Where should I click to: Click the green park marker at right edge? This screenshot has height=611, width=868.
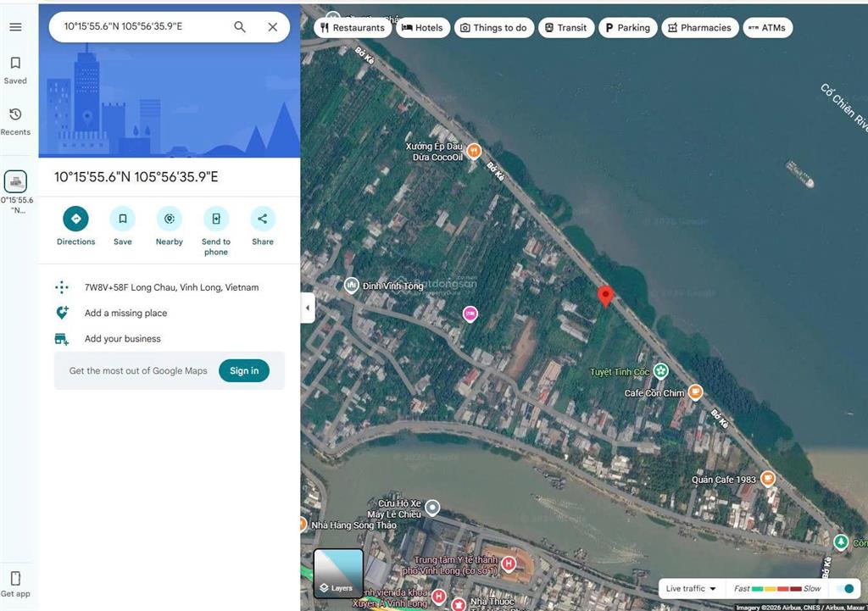[x=841, y=542]
